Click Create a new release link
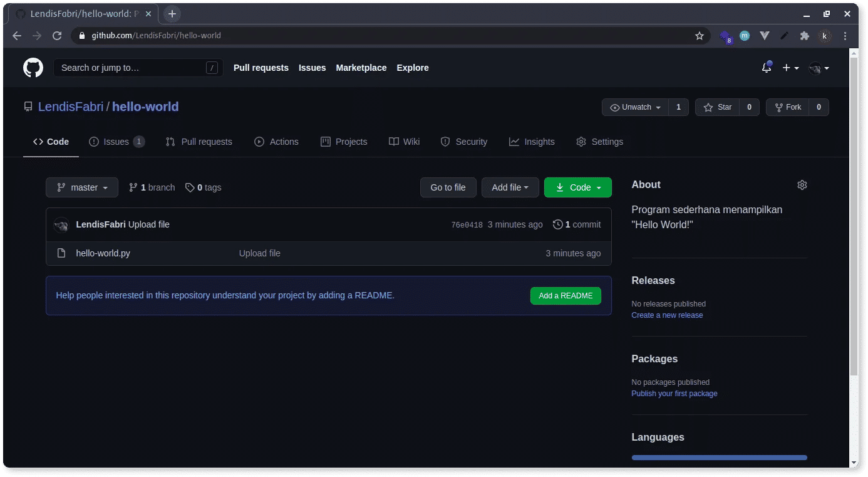Viewport: 868px width, 477px height. [x=667, y=315]
